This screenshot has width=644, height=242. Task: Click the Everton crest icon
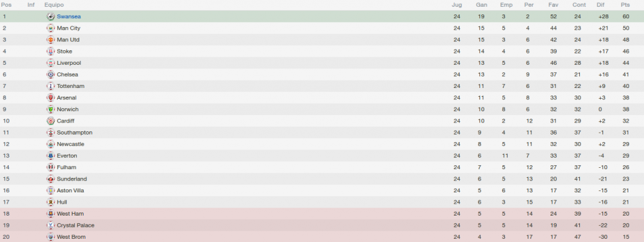tap(50, 156)
